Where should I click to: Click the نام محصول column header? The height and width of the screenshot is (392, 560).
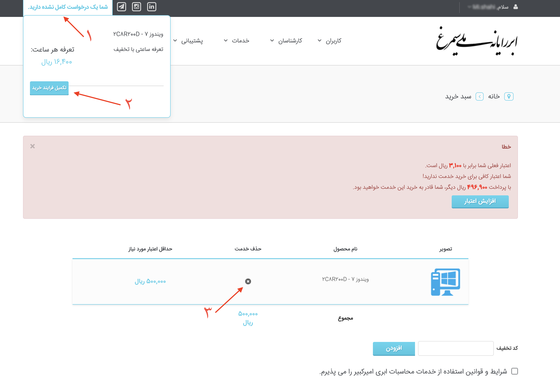[x=345, y=249]
